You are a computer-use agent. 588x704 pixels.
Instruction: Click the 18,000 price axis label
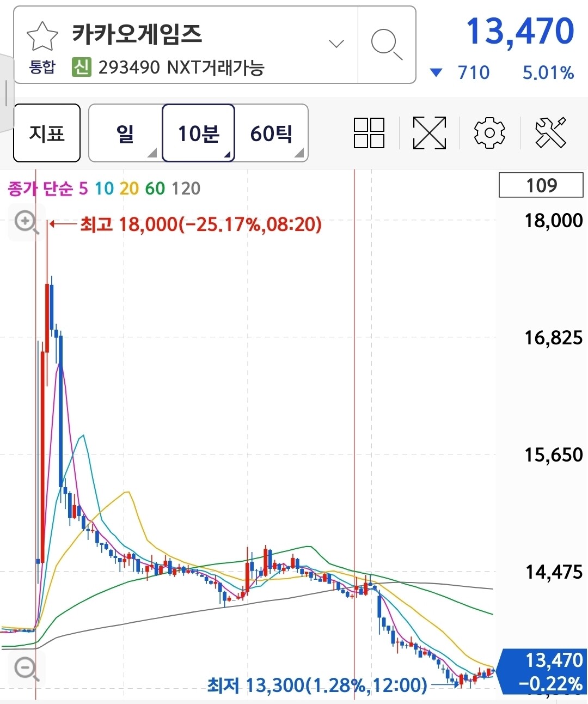(x=553, y=221)
